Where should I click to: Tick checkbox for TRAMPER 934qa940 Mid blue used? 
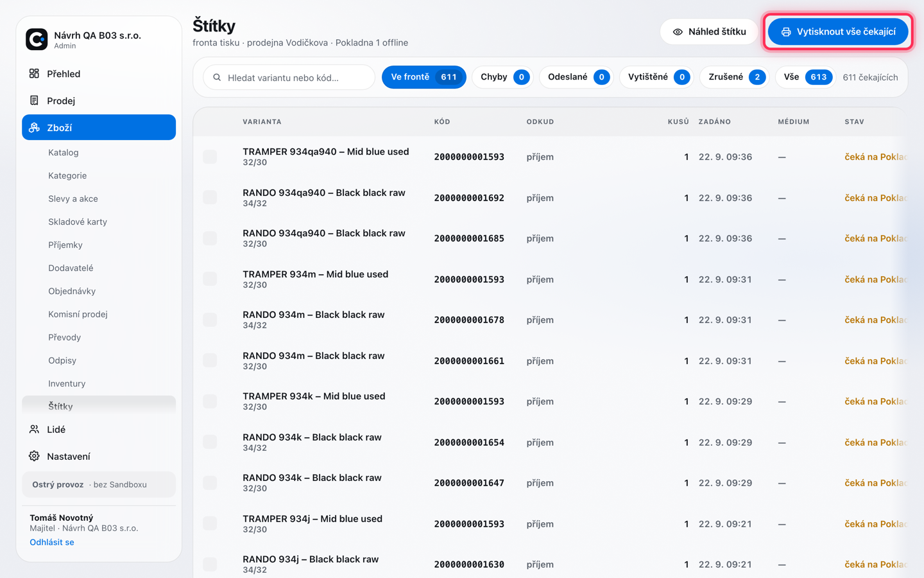pos(210,157)
